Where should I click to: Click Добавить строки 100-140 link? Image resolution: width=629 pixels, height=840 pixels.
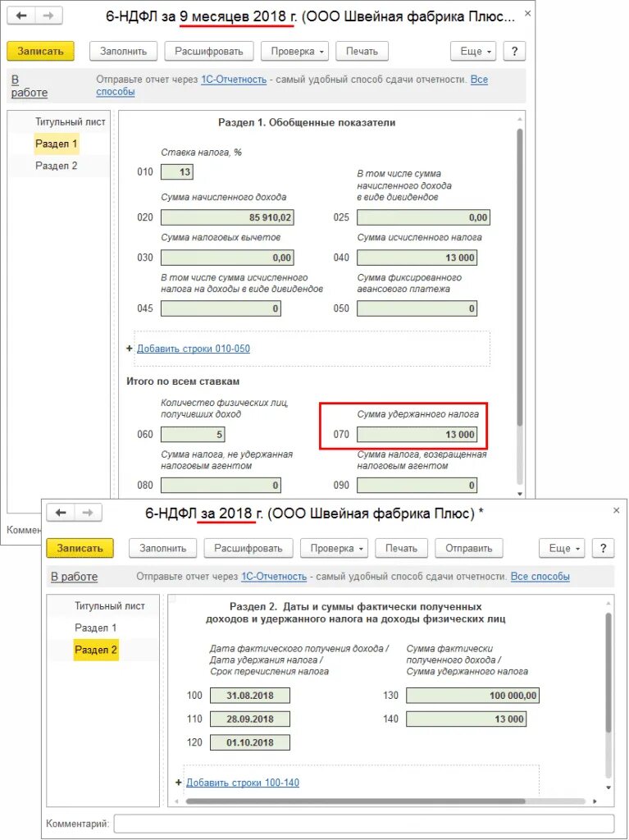click(x=242, y=783)
